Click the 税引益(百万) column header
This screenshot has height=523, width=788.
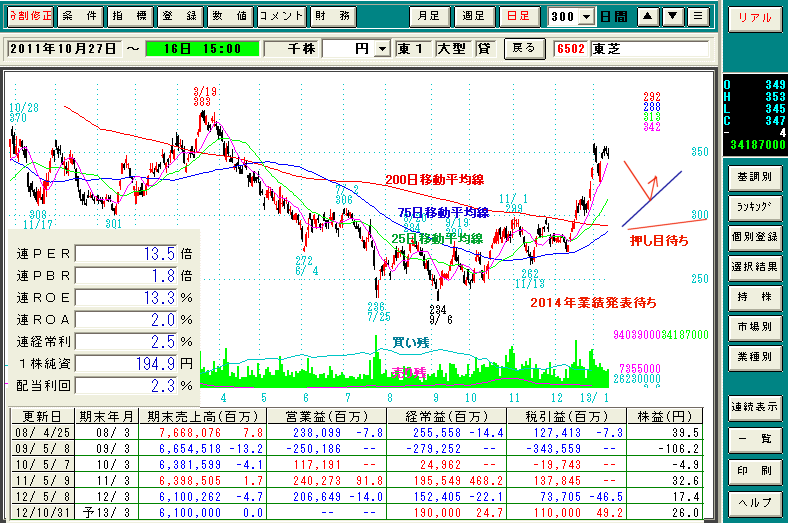[x=567, y=416]
